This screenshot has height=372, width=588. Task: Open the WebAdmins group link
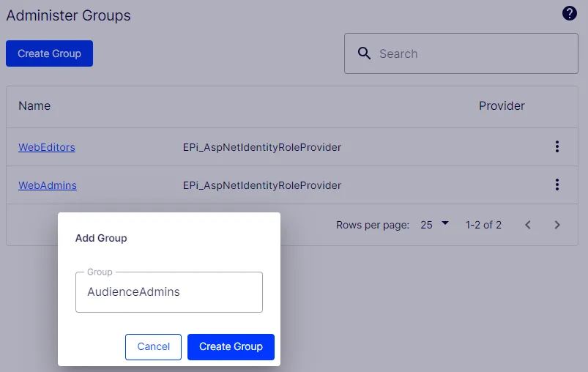click(x=48, y=185)
